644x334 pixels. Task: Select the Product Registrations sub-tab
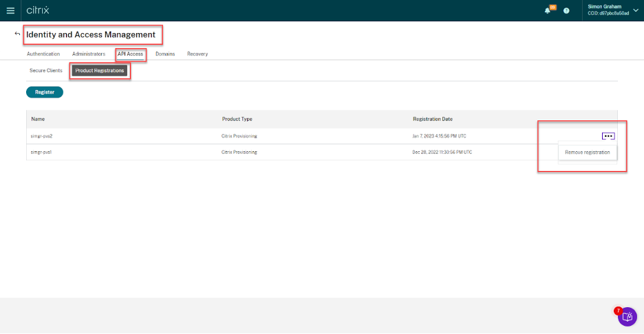[100, 71]
